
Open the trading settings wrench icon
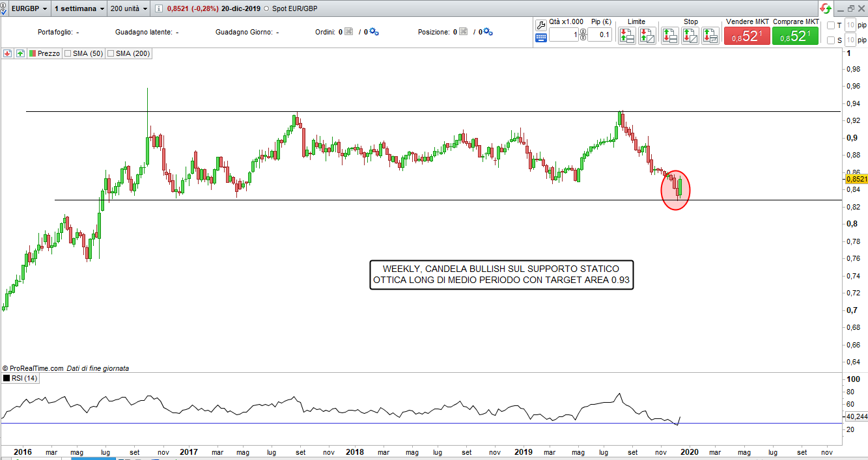540,25
